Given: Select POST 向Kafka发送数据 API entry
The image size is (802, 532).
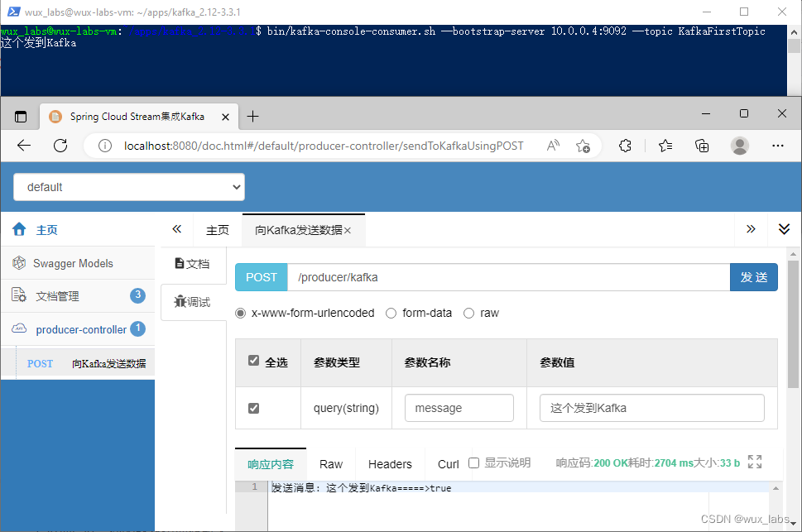Looking at the screenshot, I should tap(78, 364).
